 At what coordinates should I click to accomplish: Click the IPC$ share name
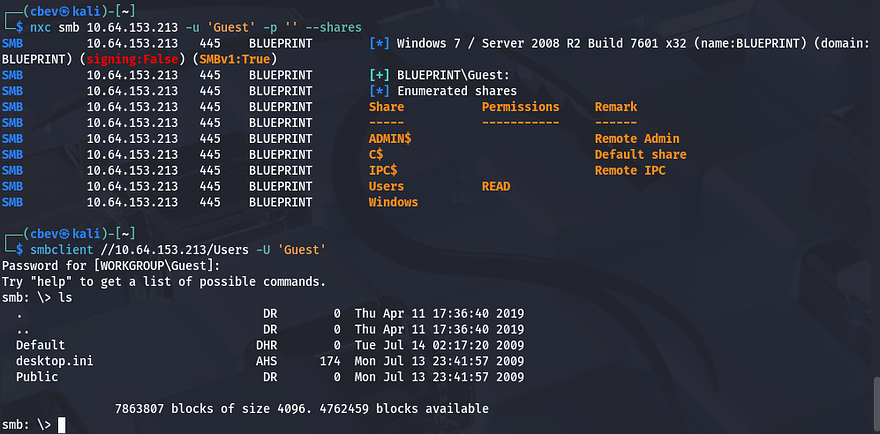click(x=383, y=171)
